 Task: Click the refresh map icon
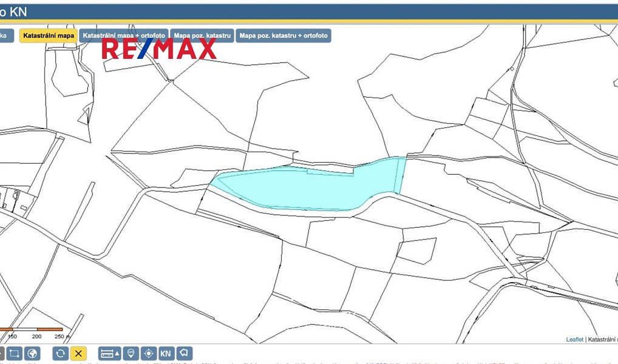60,353
